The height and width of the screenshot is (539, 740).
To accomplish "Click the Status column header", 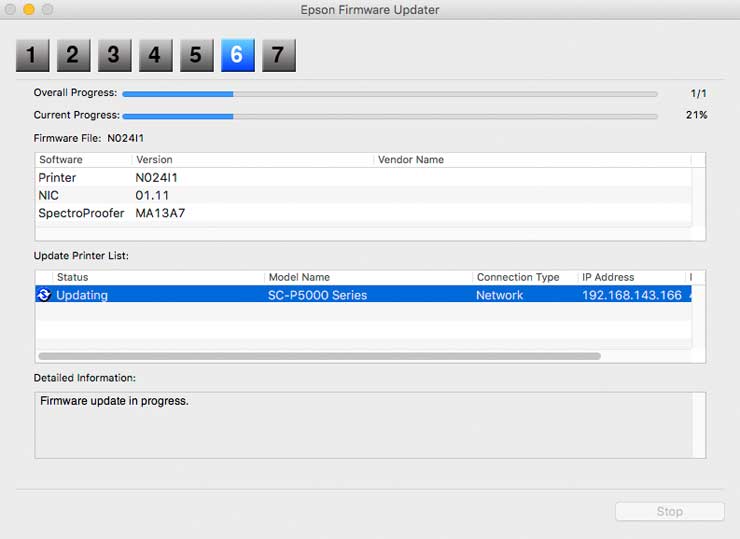I will click(158, 277).
